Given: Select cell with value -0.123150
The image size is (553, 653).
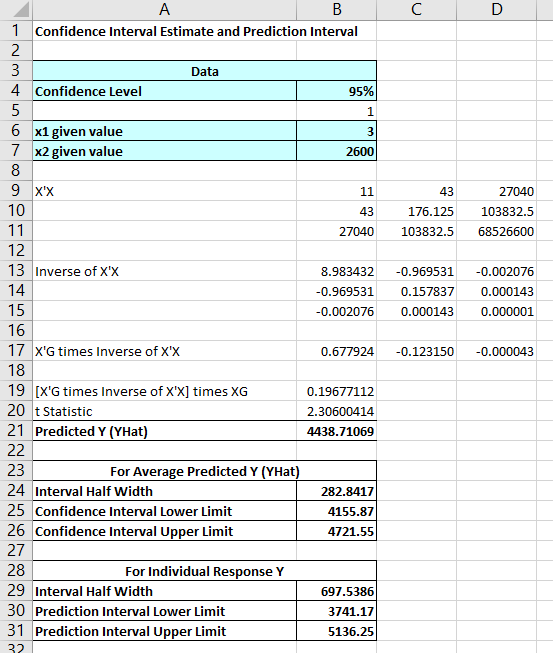Looking at the screenshot, I should tap(416, 351).
